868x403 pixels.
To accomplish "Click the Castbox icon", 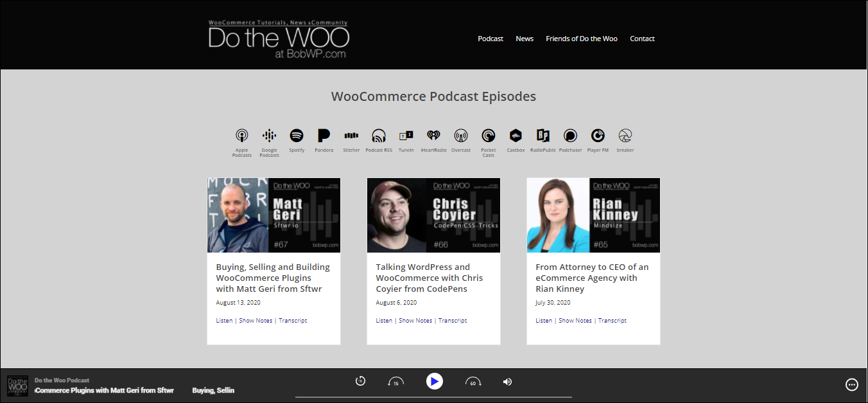I will pos(516,136).
